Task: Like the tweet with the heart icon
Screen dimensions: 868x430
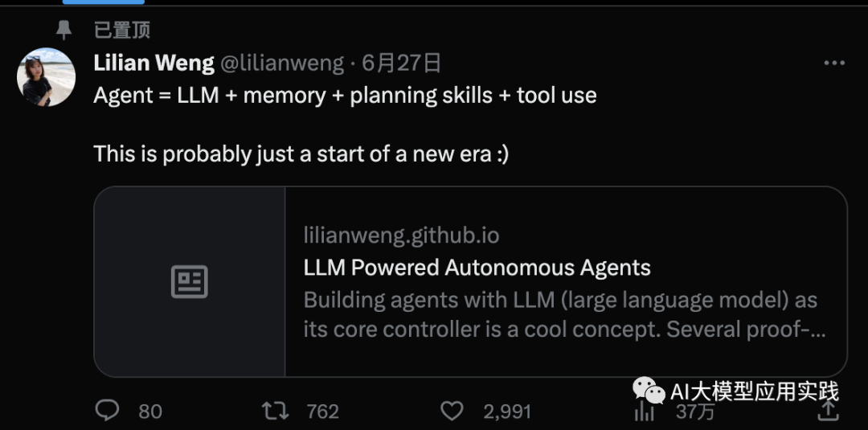Action: click(452, 411)
